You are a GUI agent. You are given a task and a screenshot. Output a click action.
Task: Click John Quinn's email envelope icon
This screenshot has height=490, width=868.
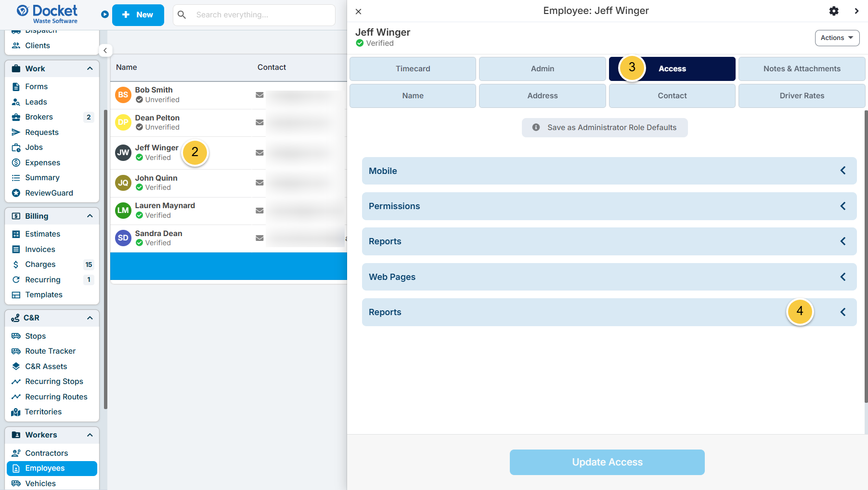coord(259,183)
